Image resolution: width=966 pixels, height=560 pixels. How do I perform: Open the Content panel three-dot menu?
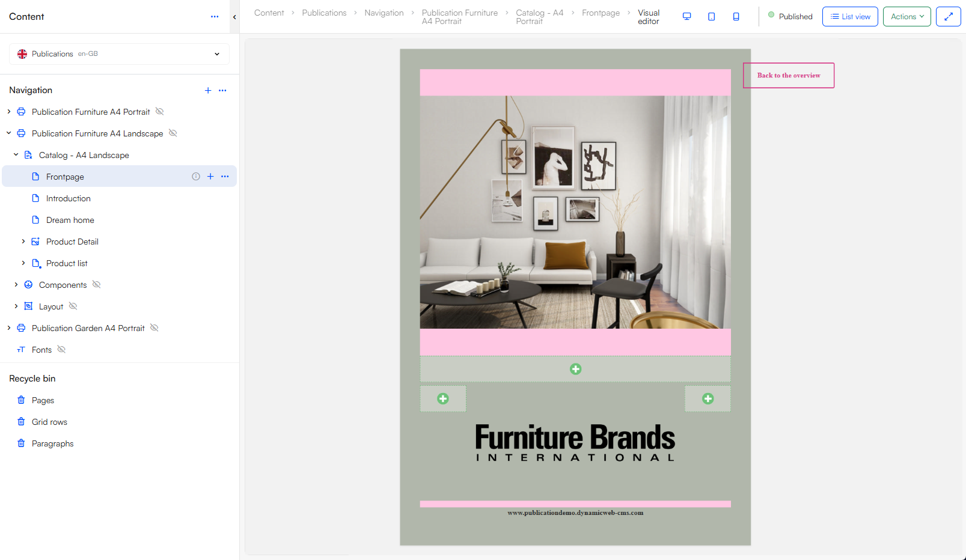[215, 17]
